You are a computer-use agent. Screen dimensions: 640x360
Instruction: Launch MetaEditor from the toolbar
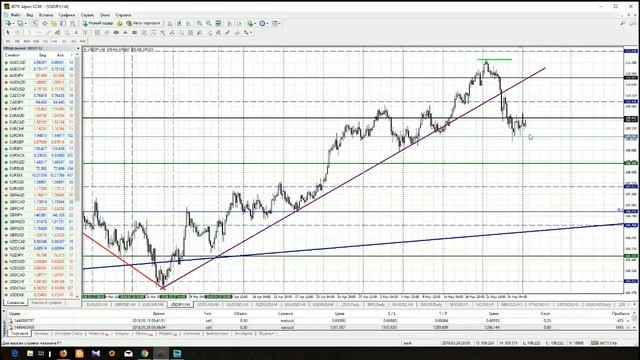(x=120, y=23)
